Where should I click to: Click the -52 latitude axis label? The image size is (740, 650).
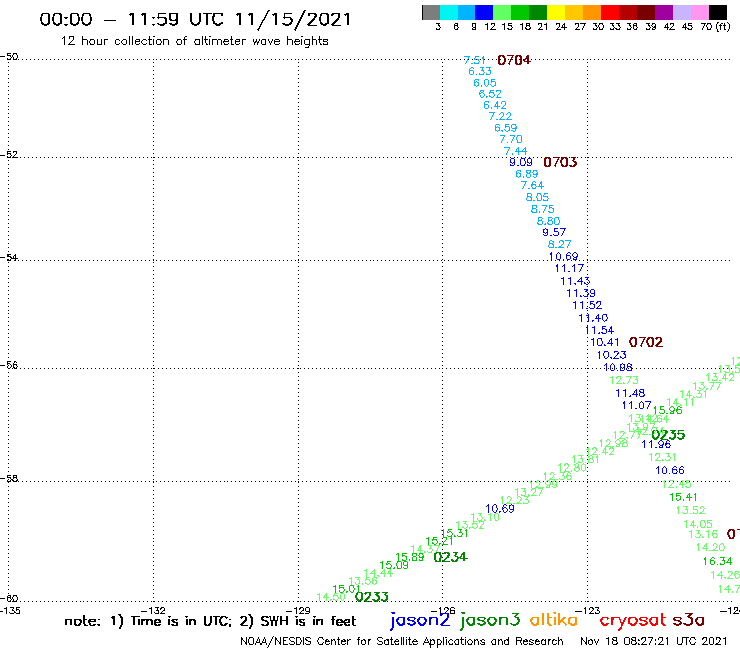(9, 155)
